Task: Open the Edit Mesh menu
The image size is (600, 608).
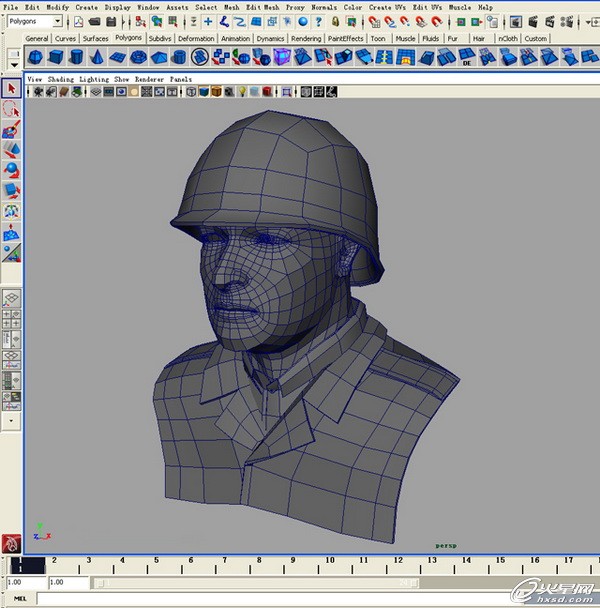Action: coord(263,7)
